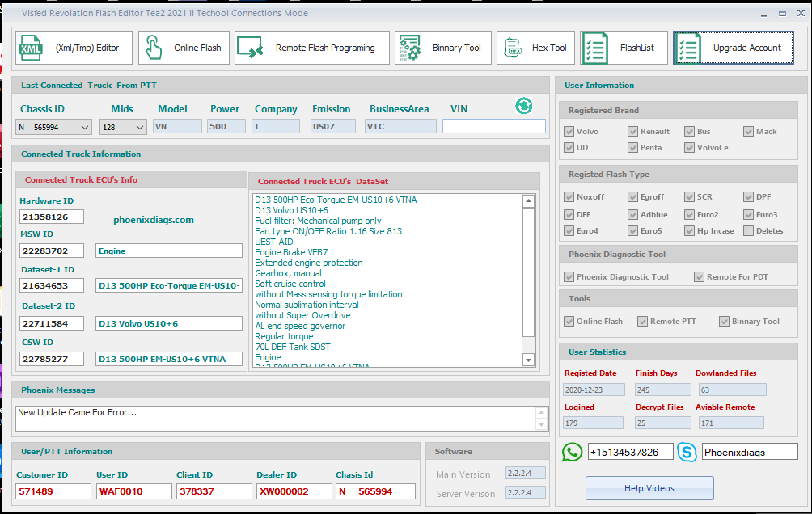The width and height of the screenshot is (812, 514).
Task: Toggle the Noxoff flash type checkbox
Action: point(569,196)
